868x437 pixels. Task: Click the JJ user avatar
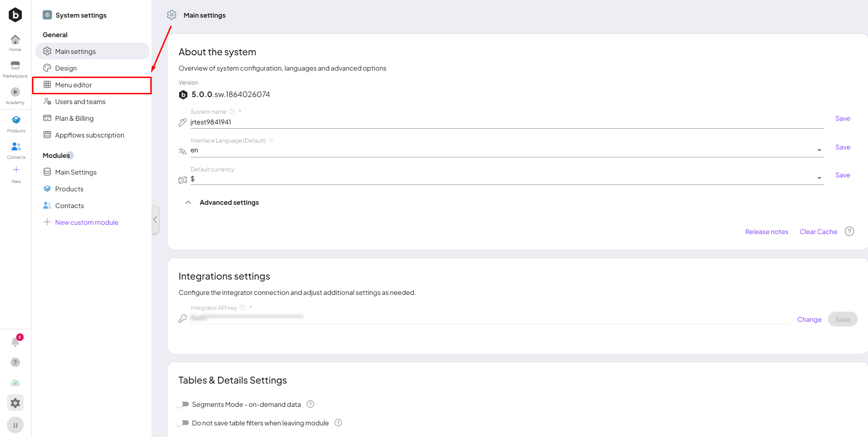click(x=15, y=425)
